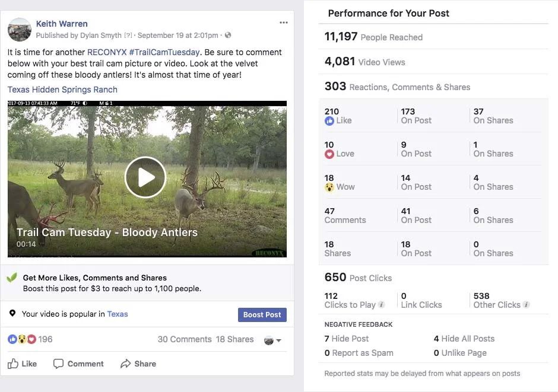Click the wow reaction icon beside 196
The width and height of the screenshot is (558, 392).
22,339
